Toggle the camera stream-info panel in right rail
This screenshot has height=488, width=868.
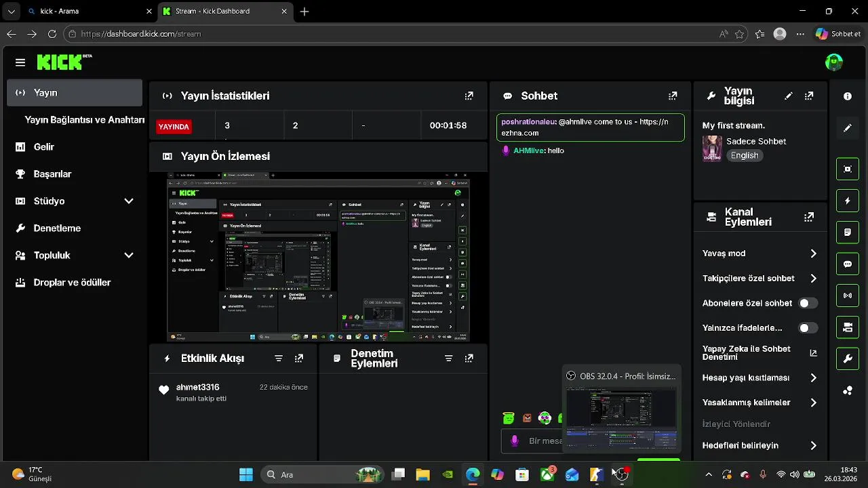848,327
